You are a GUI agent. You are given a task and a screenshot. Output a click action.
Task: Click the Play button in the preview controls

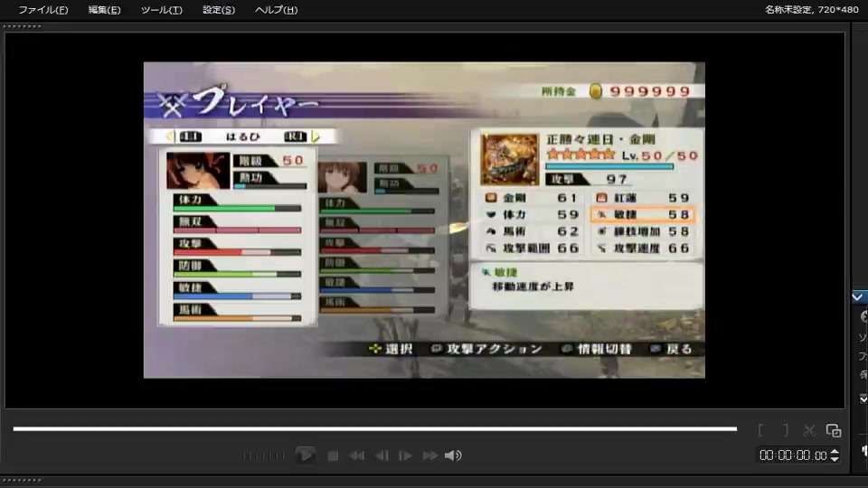305,455
